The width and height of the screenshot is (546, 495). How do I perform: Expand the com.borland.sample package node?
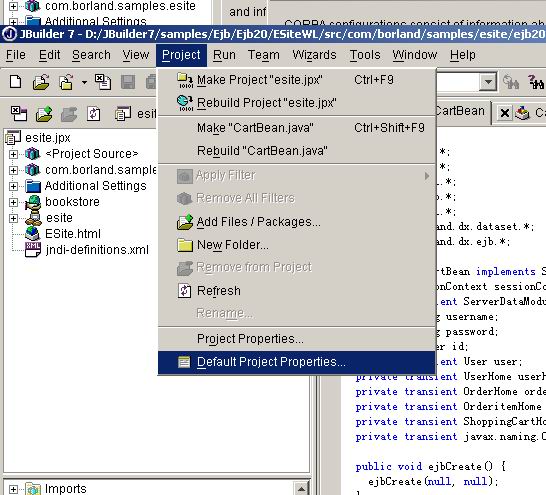[13, 170]
